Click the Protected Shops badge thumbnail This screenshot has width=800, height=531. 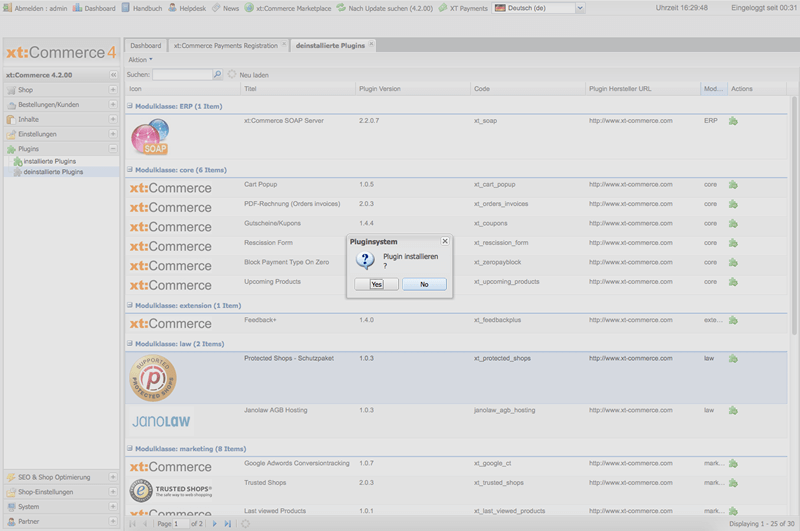153,378
